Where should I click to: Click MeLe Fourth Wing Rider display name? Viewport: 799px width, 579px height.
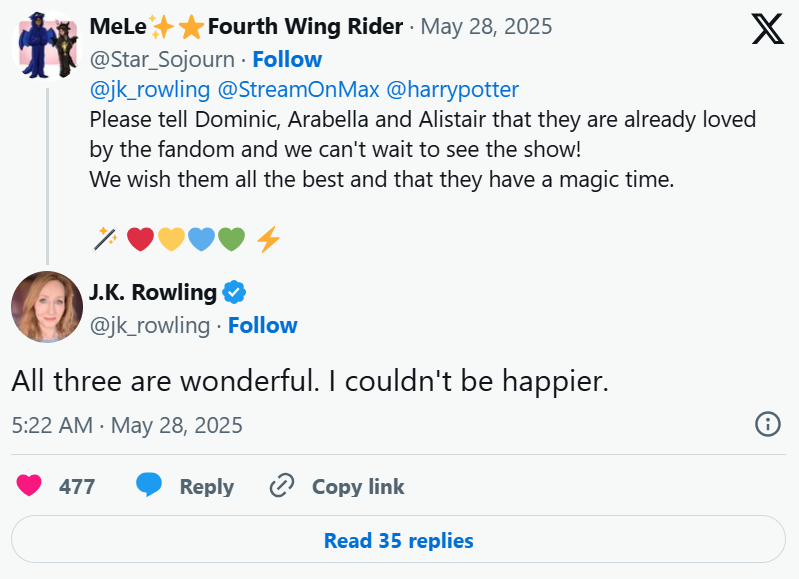pyautogui.click(x=246, y=26)
